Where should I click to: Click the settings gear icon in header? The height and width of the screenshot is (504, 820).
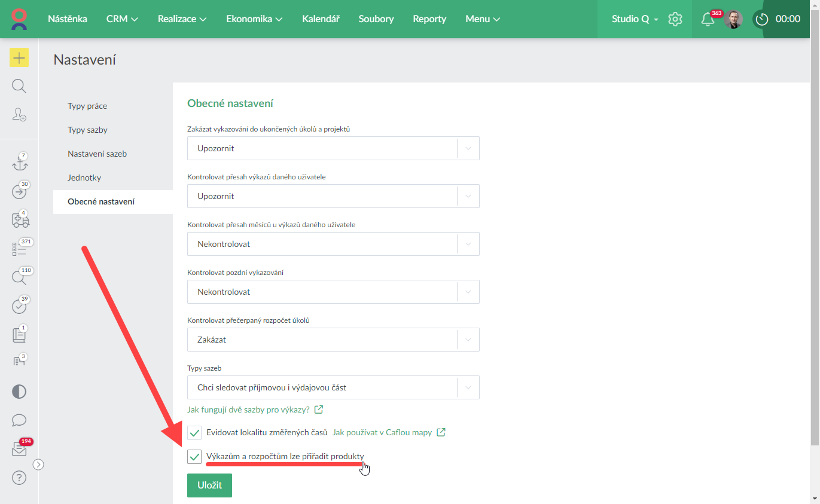[x=675, y=19]
